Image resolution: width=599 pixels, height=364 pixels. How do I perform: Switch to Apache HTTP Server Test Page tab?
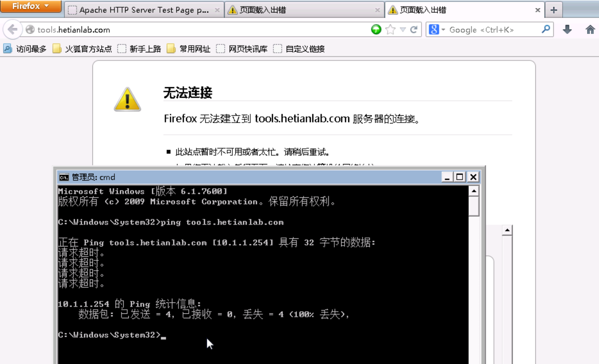click(144, 10)
